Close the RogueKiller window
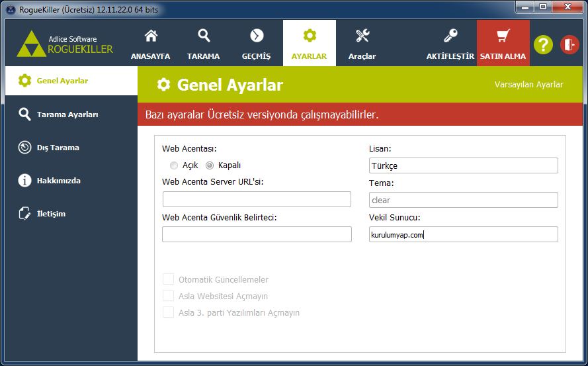Viewport: 588px width, 366px height. point(567,7)
